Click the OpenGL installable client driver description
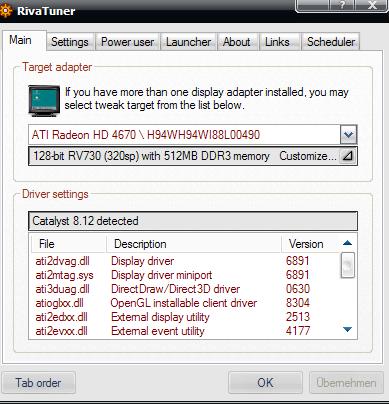 pyautogui.click(x=184, y=303)
